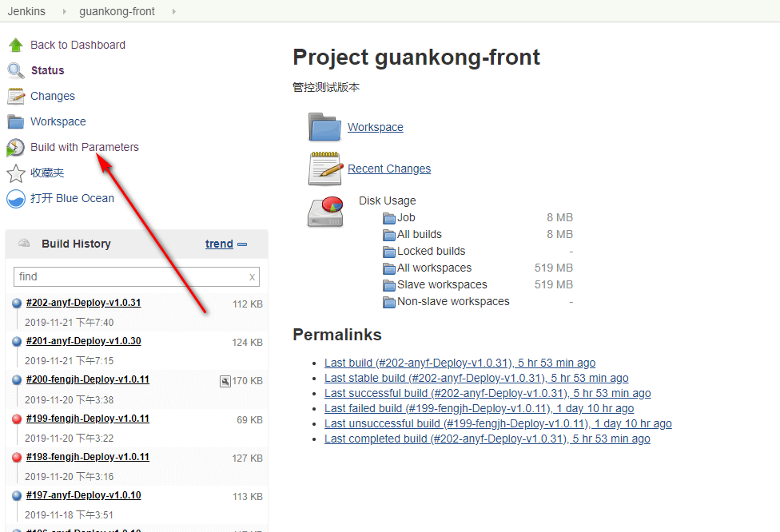Click the large Recent Changes notepad icon
780x532 pixels.
(325, 169)
